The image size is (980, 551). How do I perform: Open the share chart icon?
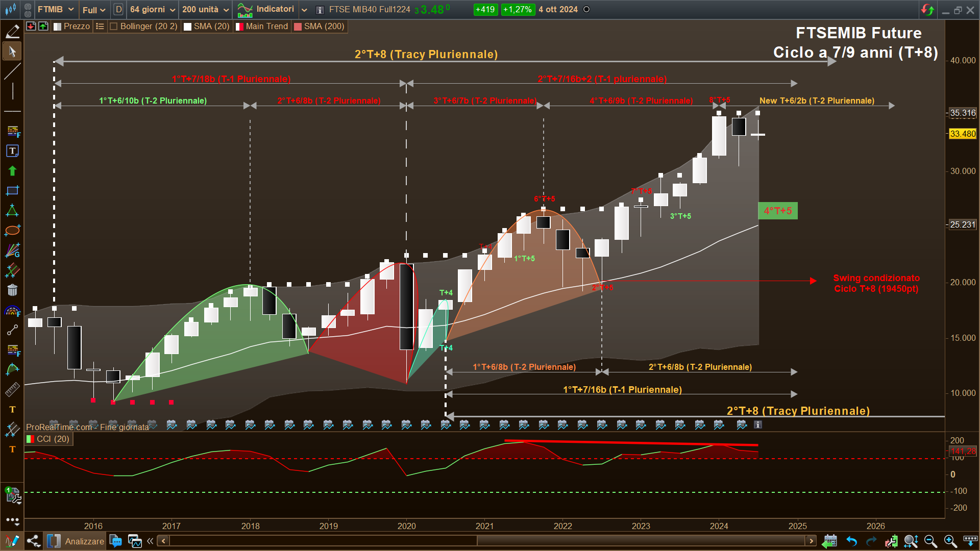point(34,541)
